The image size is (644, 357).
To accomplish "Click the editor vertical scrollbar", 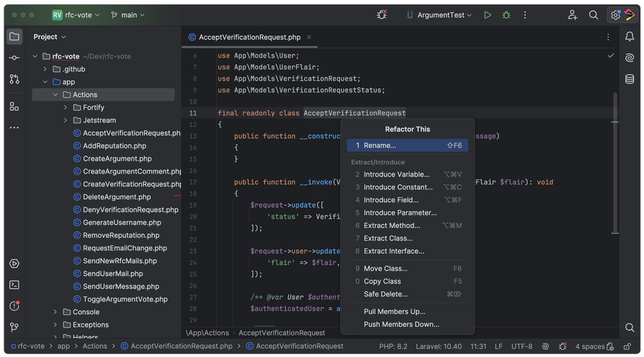I will pyautogui.click(x=615, y=163).
